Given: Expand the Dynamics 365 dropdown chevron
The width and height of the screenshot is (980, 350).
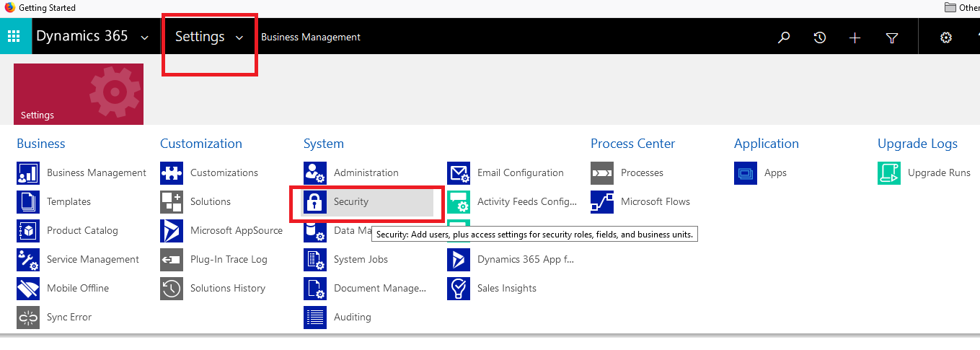Looking at the screenshot, I should pyautogui.click(x=145, y=38).
